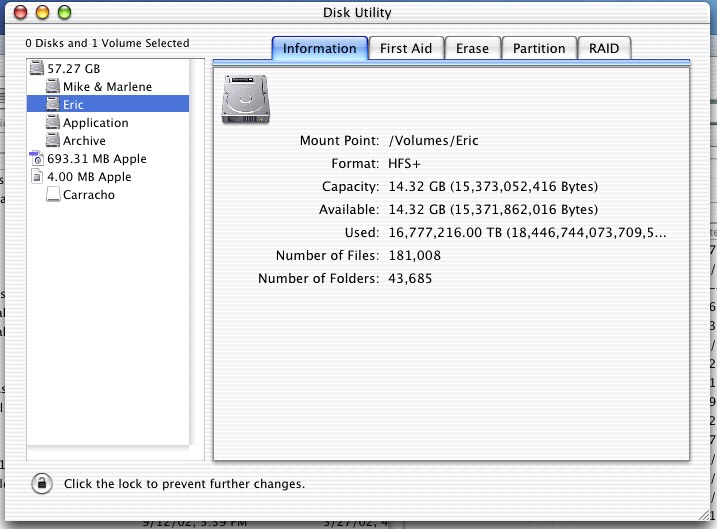Close the Disk Utility window
The height and width of the screenshot is (529, 717).
coord(21,12)
